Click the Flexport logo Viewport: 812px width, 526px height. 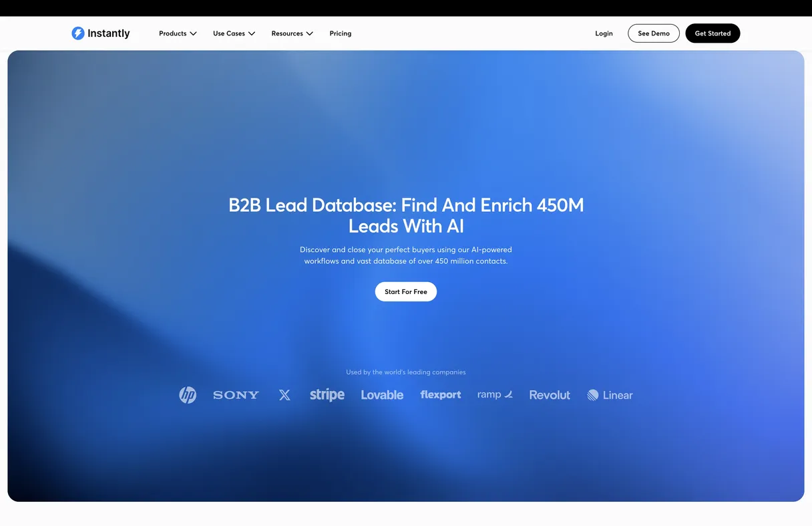[441, 395]
